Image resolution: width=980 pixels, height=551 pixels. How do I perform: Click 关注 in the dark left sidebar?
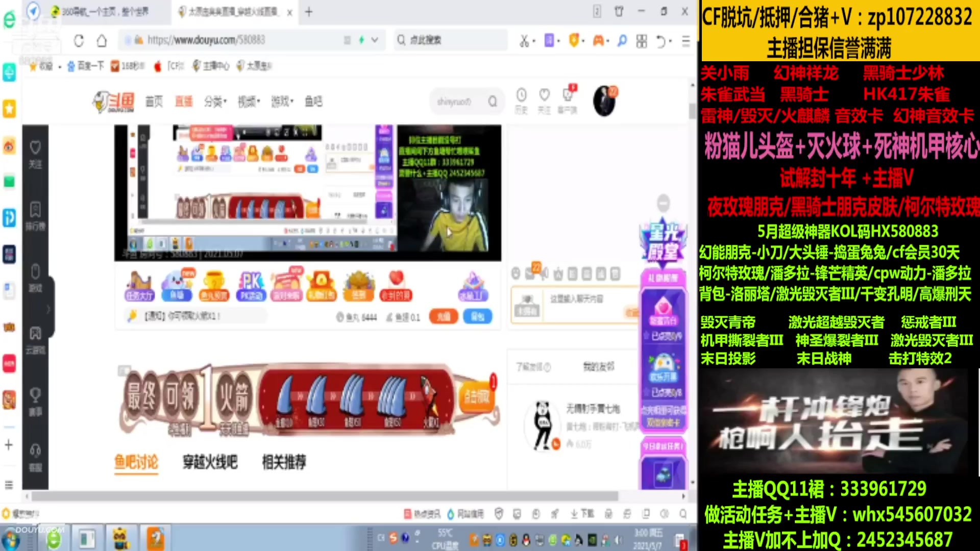[35, 155]
